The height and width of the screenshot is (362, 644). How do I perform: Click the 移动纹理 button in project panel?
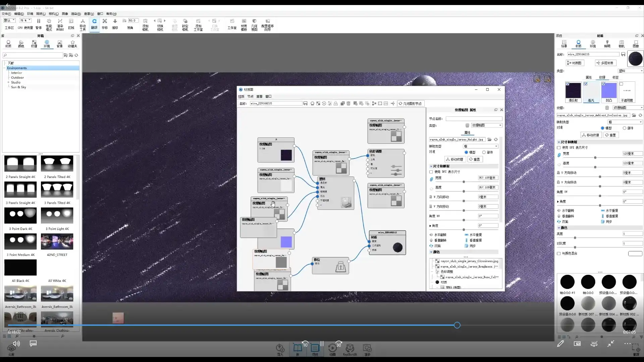(x=591, y=135)
